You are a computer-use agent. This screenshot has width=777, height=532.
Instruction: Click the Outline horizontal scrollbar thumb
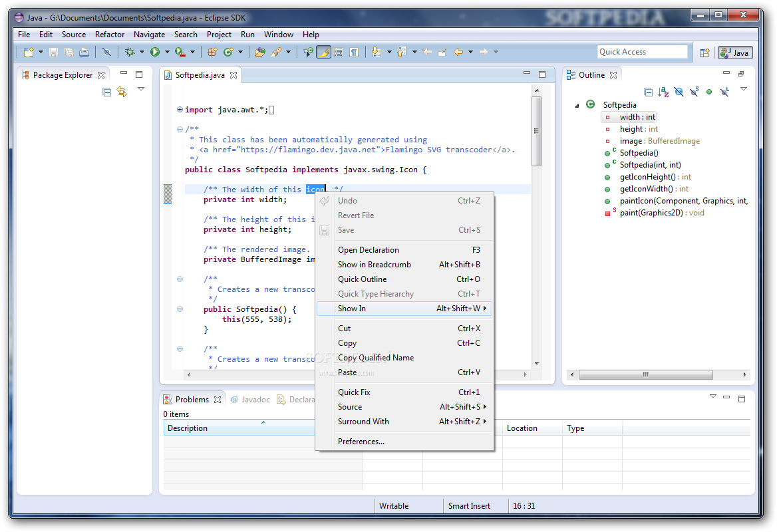pyautogui.click(x=646, y=375)
